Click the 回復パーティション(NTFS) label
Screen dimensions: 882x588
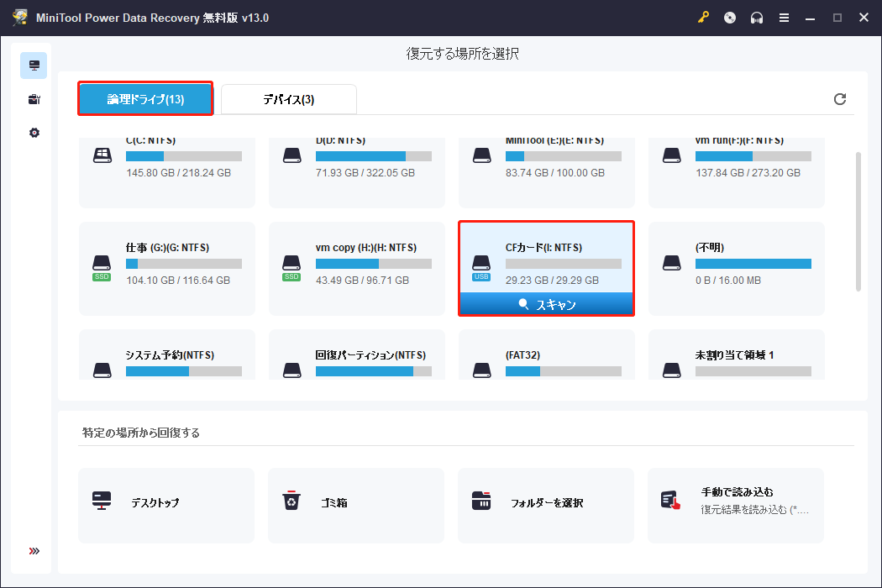(370, 355)
